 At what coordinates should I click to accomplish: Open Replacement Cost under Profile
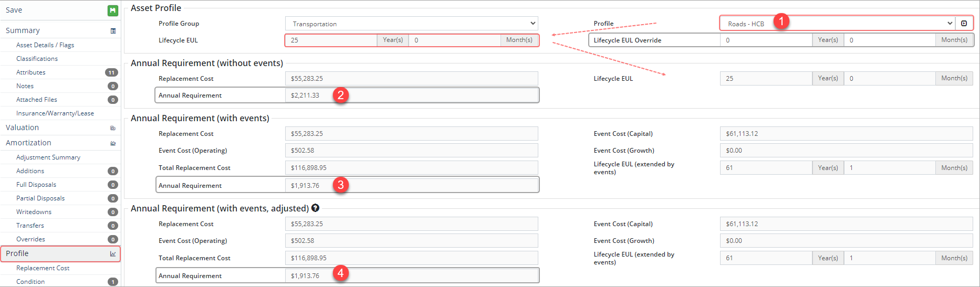click(x=43, y=268)
